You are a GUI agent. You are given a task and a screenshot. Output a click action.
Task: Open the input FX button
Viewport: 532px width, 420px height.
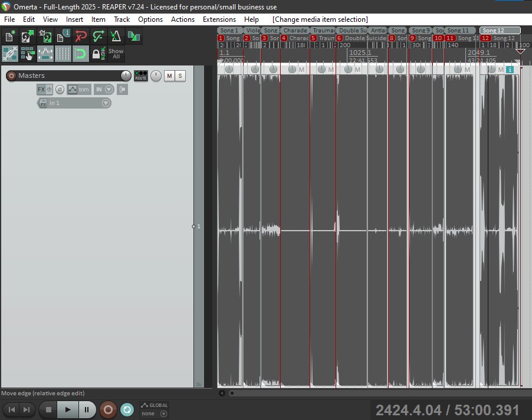coord(43,103)
